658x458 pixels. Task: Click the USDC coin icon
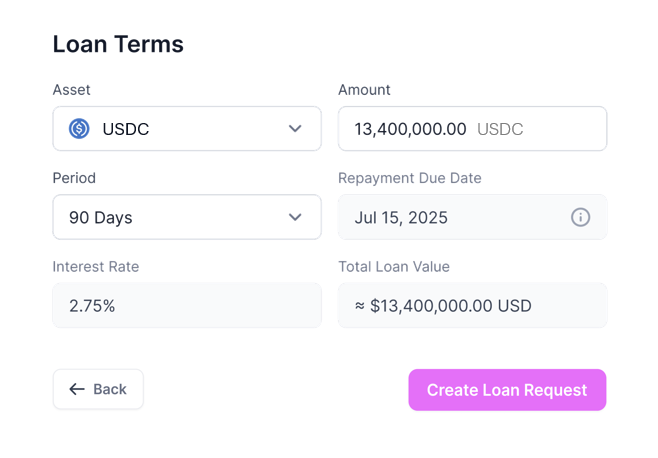click(x=79, y=129)
